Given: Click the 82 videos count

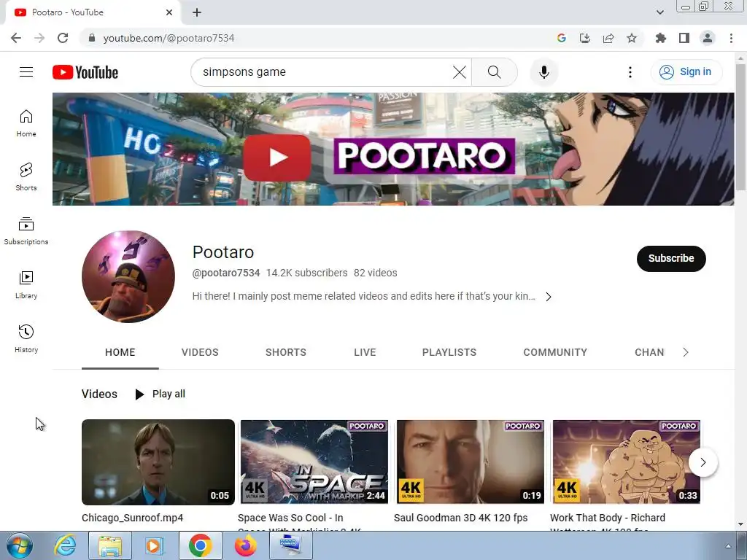Looking at the screenshot, I should (376, 273).
